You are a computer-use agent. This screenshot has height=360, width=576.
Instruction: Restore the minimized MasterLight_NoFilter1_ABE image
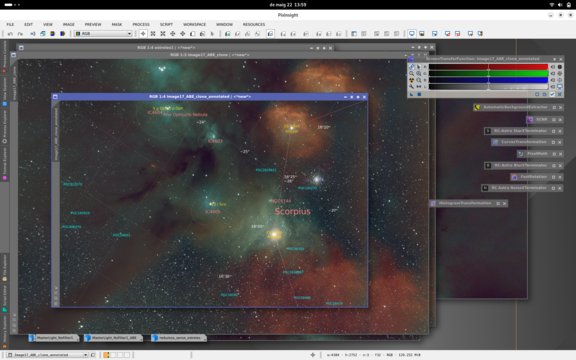114,338
